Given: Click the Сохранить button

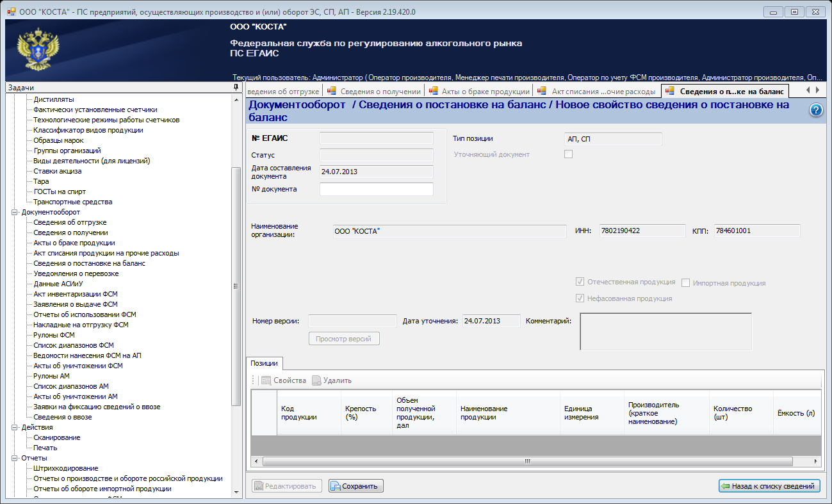Looking at the screenshot, I should pos(356,486).
